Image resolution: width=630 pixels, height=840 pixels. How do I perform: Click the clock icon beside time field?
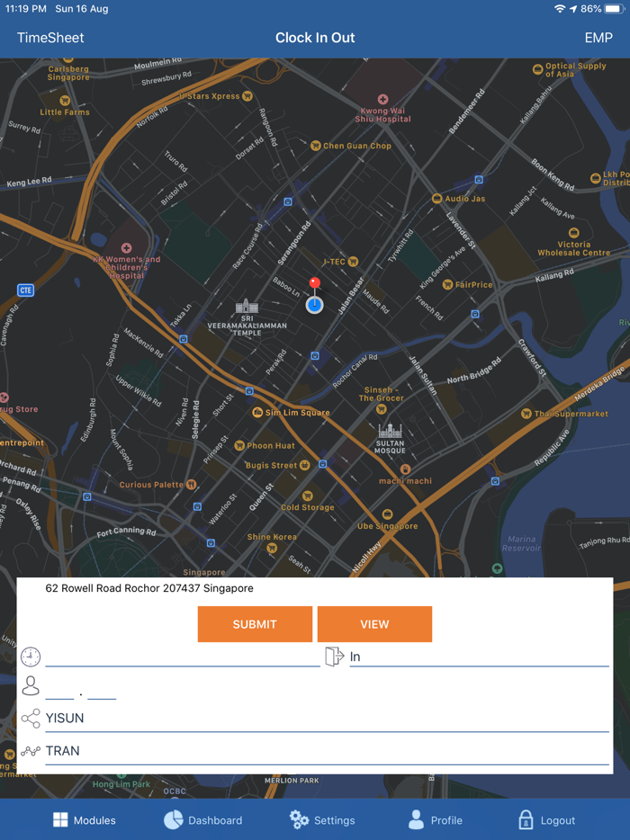pos(31,657)
